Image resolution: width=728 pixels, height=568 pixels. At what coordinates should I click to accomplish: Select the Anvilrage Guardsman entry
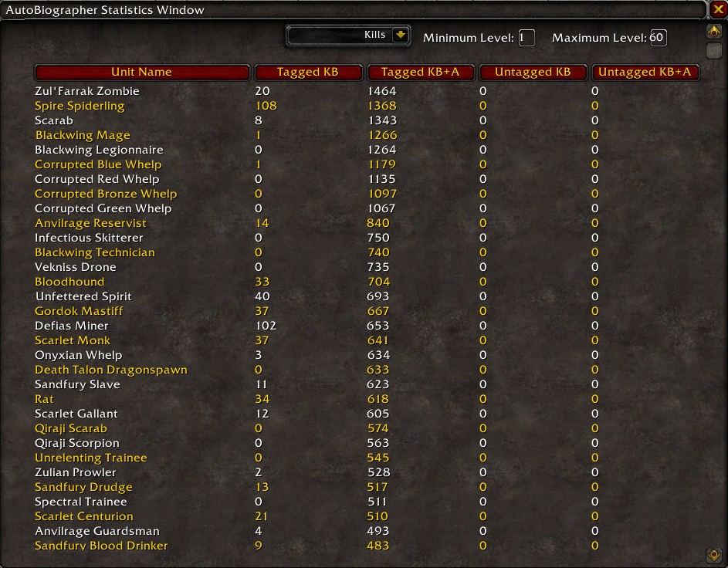coord(97,531)
